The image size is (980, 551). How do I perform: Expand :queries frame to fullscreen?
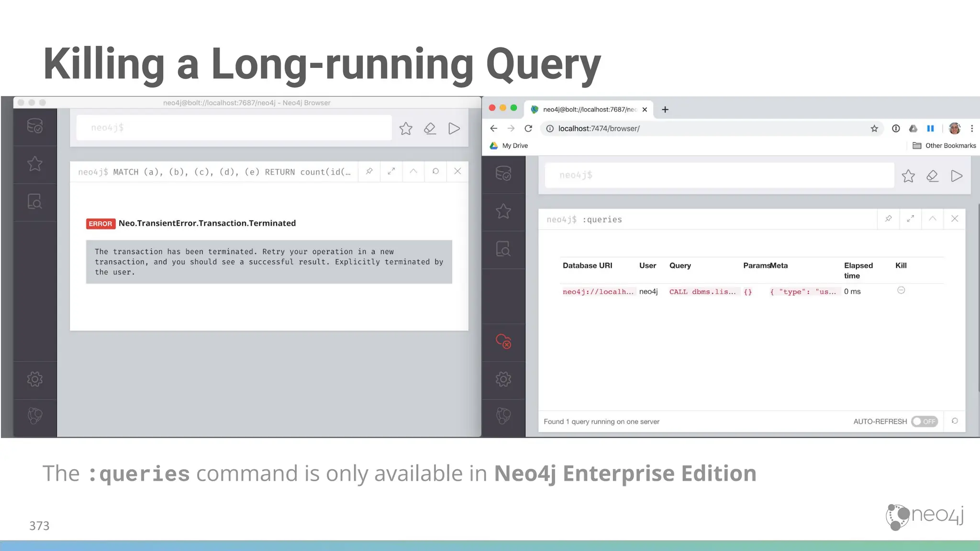(911, 219)
